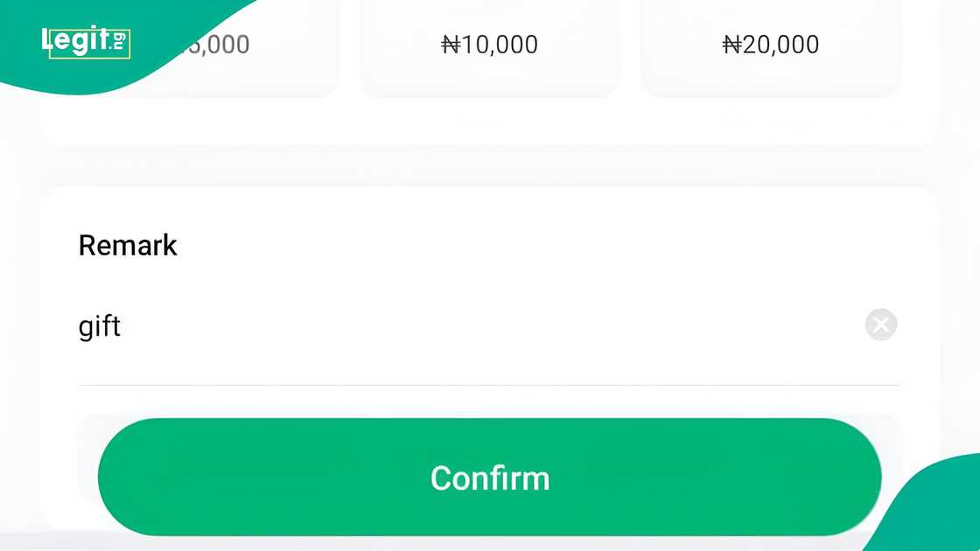
Task: Click the word "gift" in the remark
Action: 100,326
